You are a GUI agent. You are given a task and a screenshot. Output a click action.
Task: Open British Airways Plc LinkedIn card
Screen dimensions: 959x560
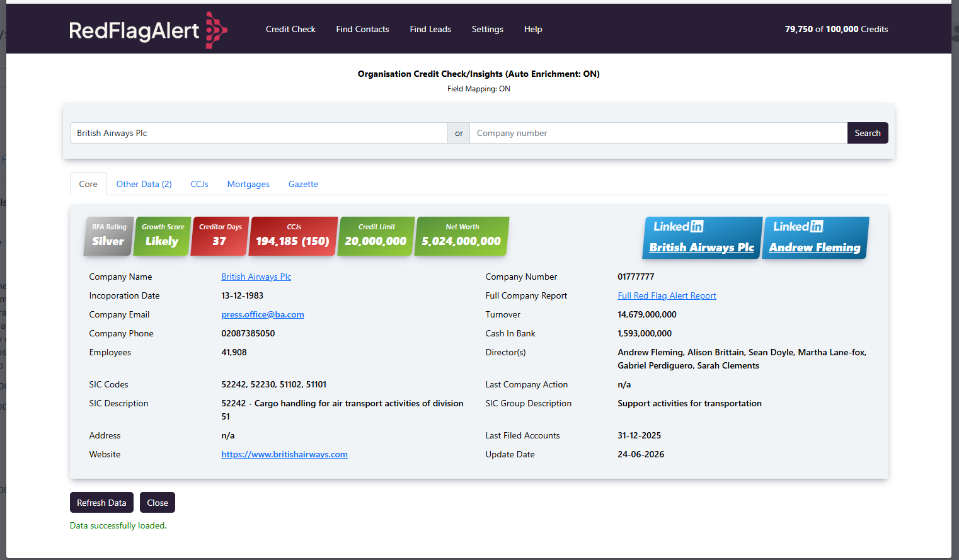[702, 237]
